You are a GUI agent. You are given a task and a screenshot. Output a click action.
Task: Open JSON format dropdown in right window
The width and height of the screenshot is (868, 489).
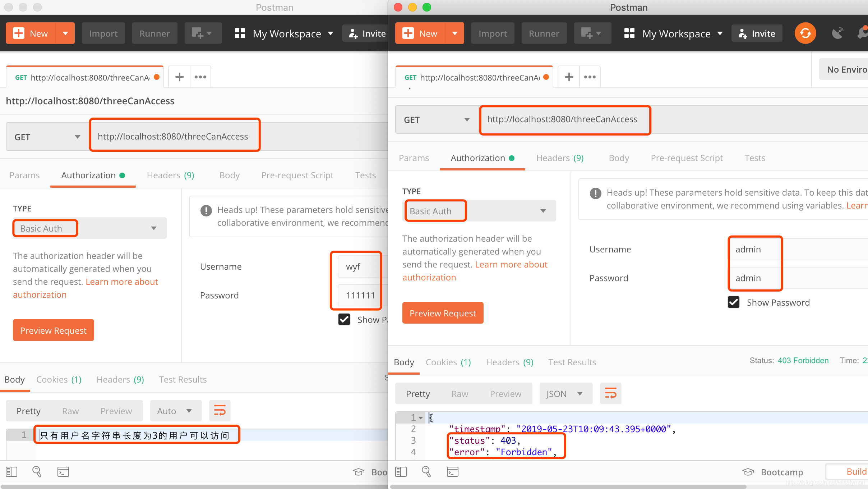(565, 394)
